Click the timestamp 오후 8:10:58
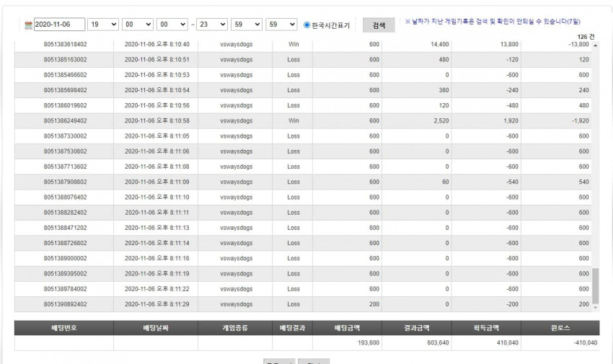 [173, 120]
